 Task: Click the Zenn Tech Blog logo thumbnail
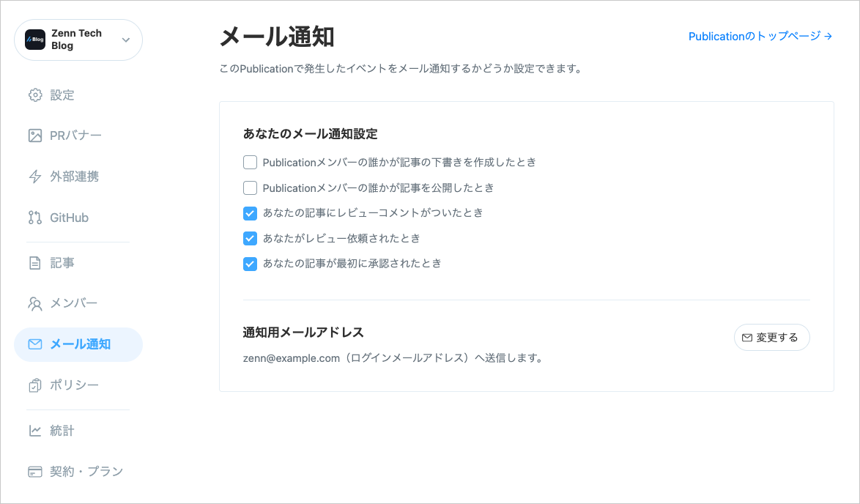(35, 40)
